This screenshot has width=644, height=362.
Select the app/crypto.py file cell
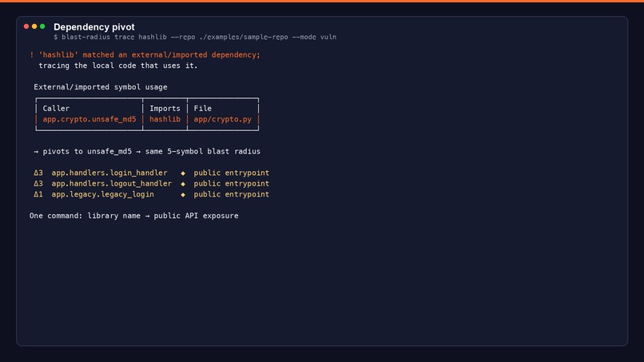click(223, 119)
